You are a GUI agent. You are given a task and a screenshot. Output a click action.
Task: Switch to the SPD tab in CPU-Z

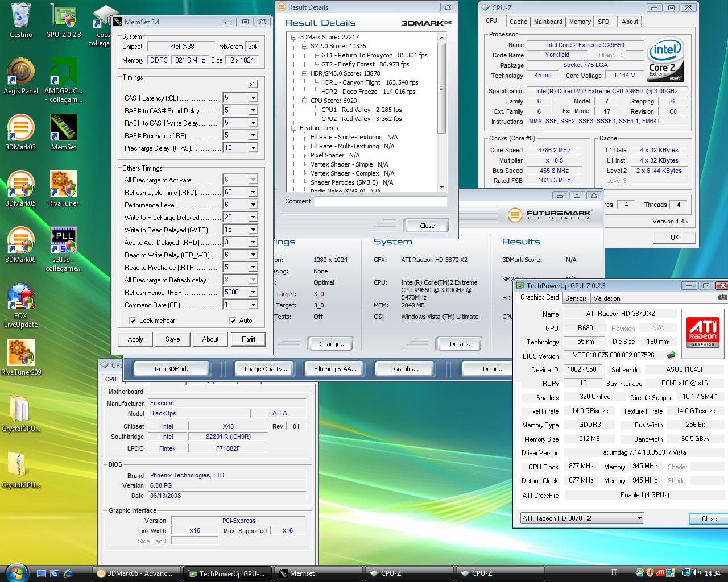(603, 22)
